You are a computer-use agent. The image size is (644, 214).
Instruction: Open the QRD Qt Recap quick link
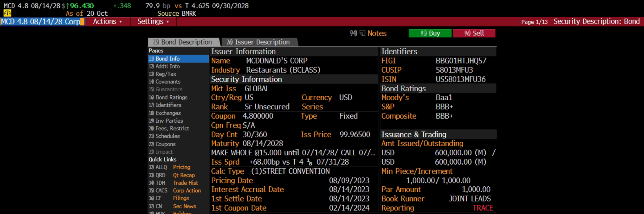point(172,175)
